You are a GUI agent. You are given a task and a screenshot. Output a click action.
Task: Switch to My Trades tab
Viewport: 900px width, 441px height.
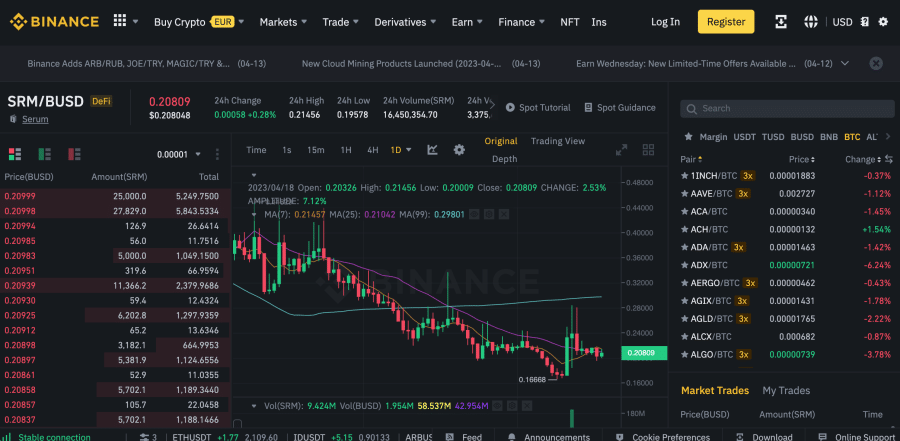tap(786, 390)
